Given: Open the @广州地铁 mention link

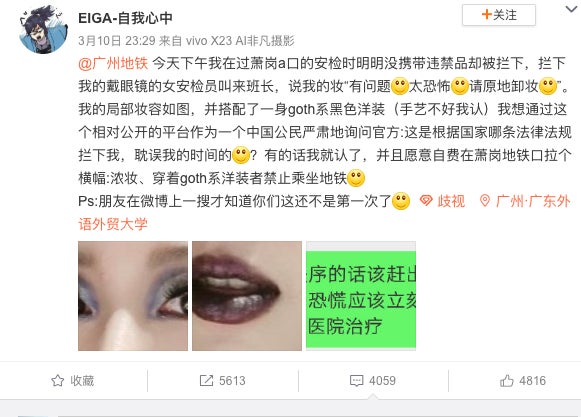Looking at the screenshot, I should tap(113, 63).
